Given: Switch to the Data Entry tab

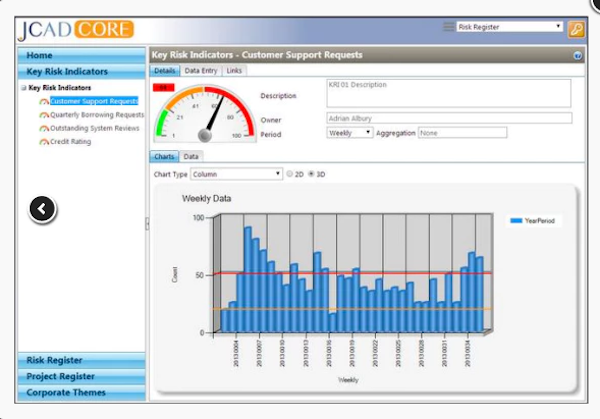Looking at the screenshot, I should coord(201,71).
